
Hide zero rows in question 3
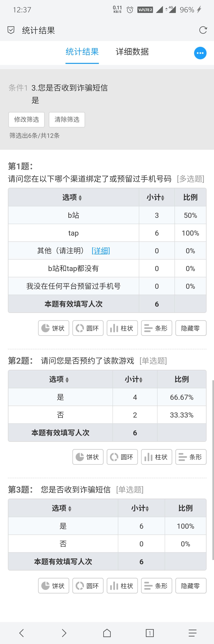tap(191, 585)
